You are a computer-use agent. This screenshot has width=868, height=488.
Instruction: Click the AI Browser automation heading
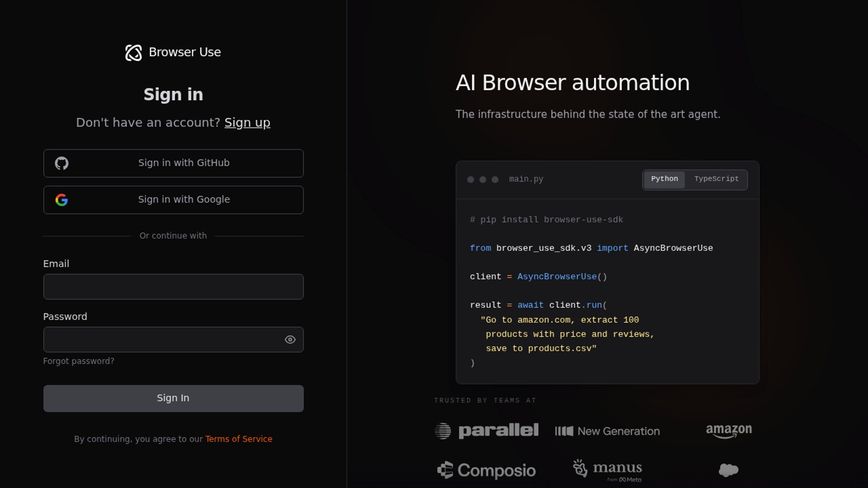click(x=572, y=83)
